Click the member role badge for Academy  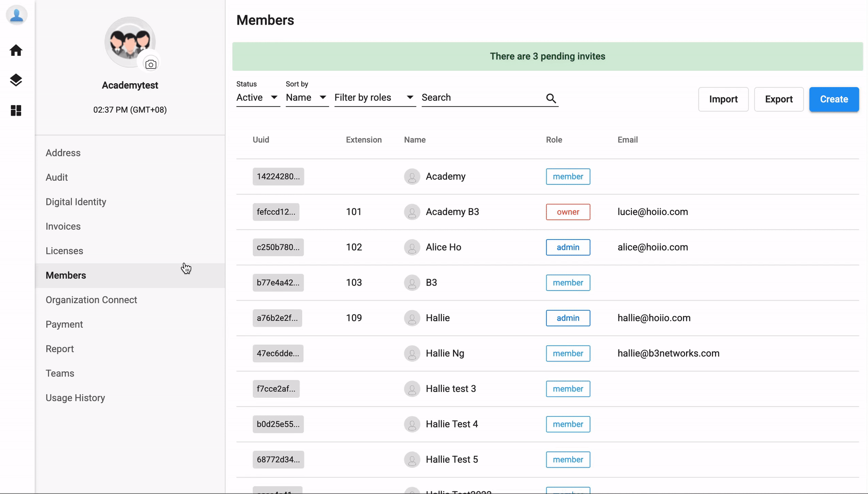pyautogui.click(x=568, y=177)
